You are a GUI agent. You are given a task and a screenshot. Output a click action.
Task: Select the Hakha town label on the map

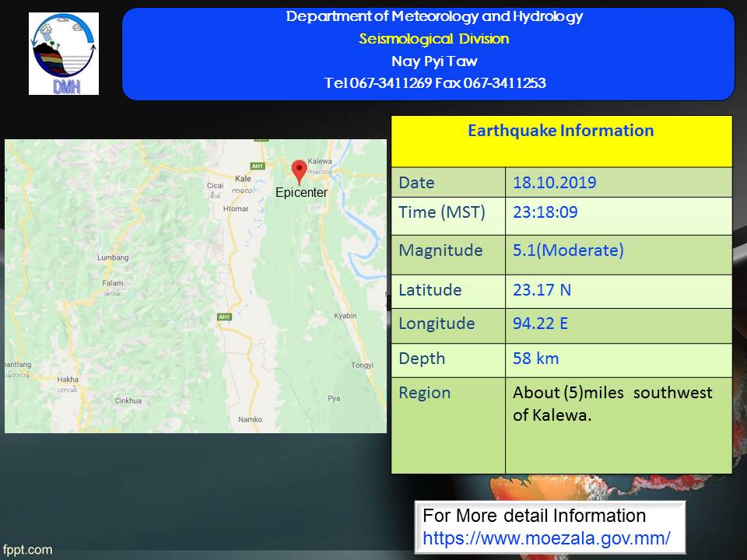pos(68,380)
